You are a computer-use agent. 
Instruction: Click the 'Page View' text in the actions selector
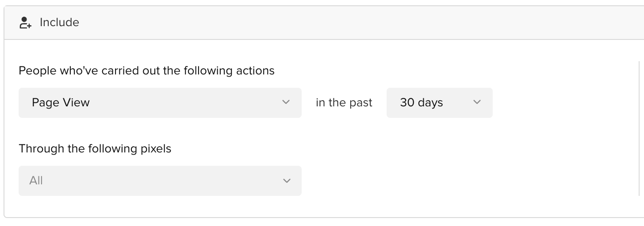(61, 103)
